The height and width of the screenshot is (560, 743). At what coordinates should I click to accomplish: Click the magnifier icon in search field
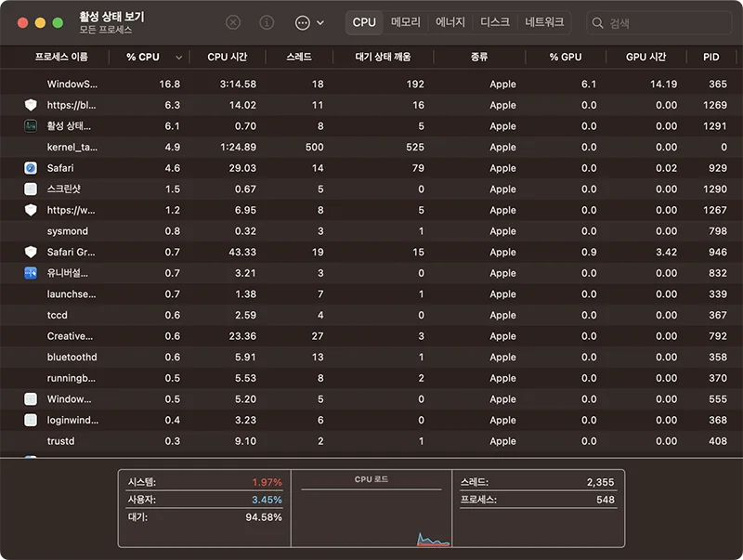pyautogui.click(x=597, y=22)
